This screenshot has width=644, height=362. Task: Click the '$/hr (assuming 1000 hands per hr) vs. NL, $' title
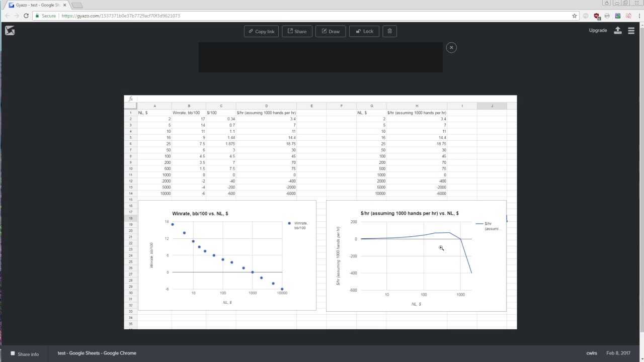pos(410,214)
